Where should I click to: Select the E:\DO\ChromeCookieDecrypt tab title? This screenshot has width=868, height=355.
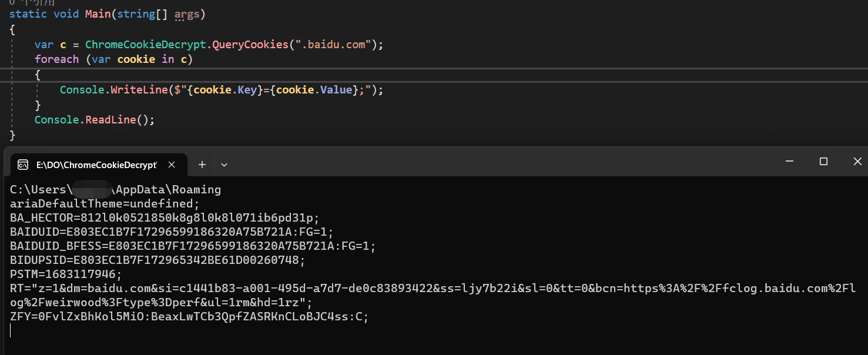(x=96, y=165)
